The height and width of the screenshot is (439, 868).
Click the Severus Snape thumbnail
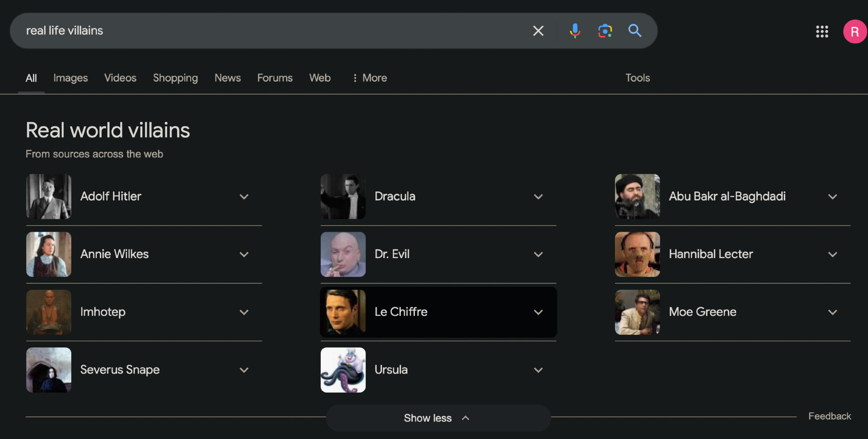[x=49, y=370]
